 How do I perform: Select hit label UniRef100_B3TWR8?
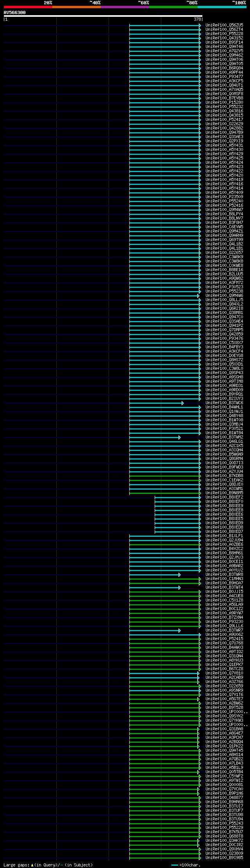[224, 574]
